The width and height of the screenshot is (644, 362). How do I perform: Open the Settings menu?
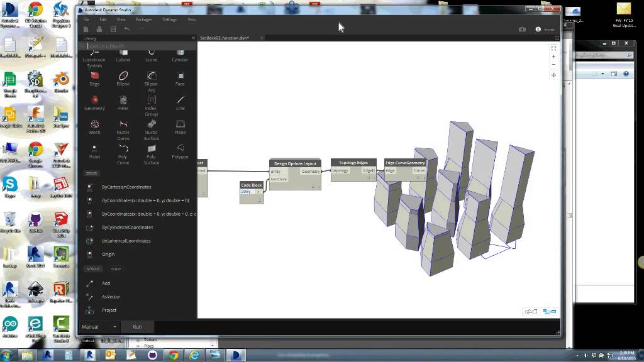point(169,19)
